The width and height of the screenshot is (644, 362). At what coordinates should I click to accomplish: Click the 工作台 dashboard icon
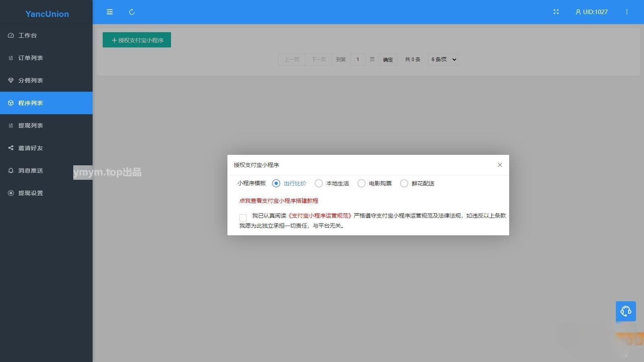[x=11, y=35]
